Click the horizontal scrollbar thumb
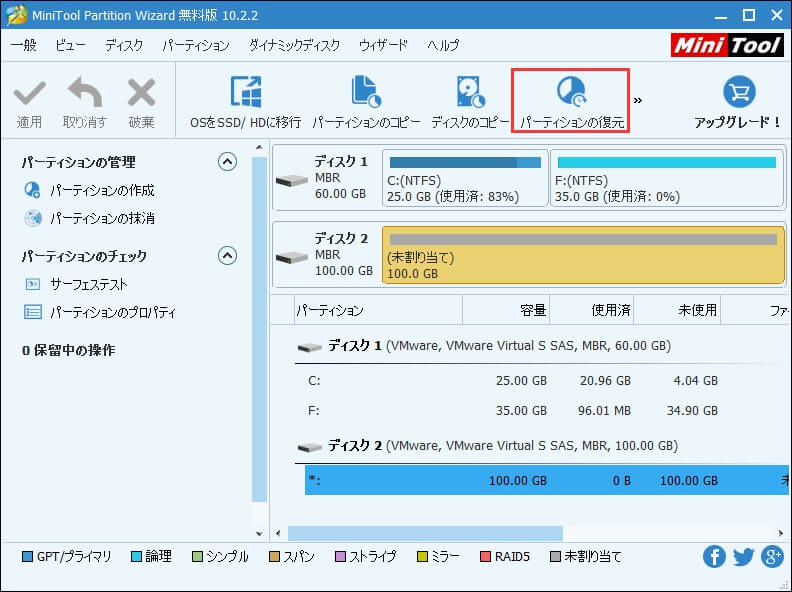Screen dimensions: 792x592 tap(425, 533)
